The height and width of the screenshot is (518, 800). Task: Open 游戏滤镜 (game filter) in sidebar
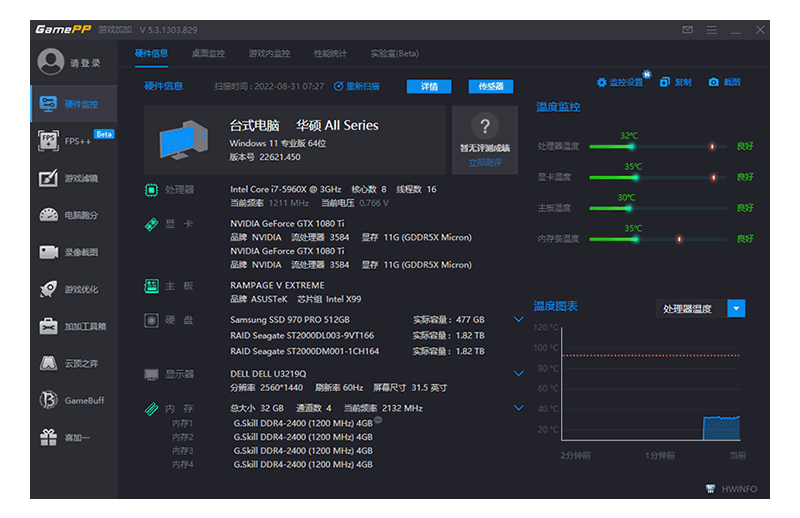[x=73, y=178]
